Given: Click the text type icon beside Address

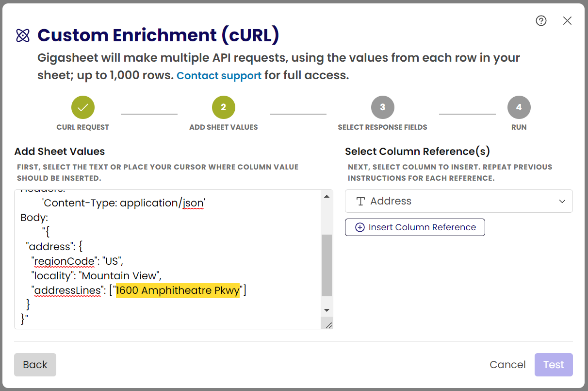Looking at the screenshot, I should (x=360, y=202).
